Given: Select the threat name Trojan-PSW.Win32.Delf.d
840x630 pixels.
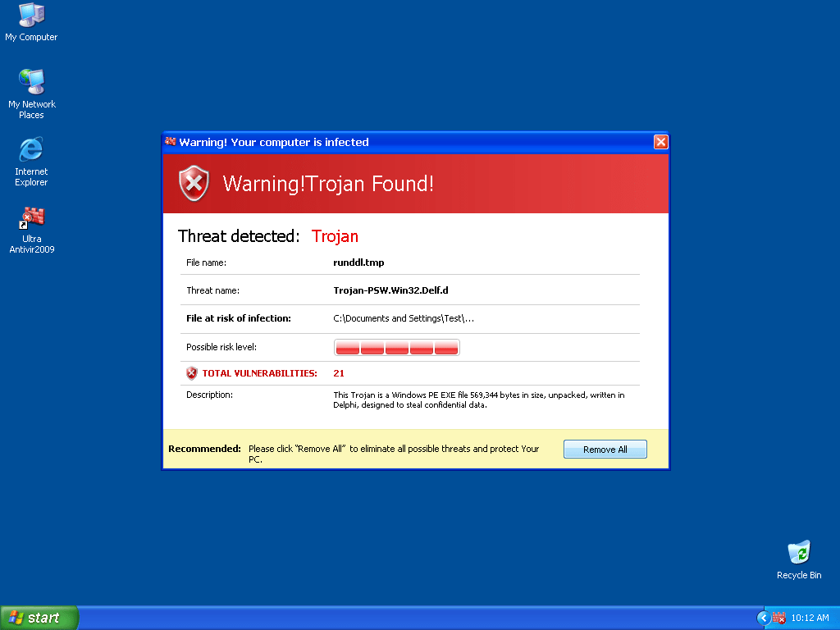Looking at the screenshot, I should pos(390,290).
